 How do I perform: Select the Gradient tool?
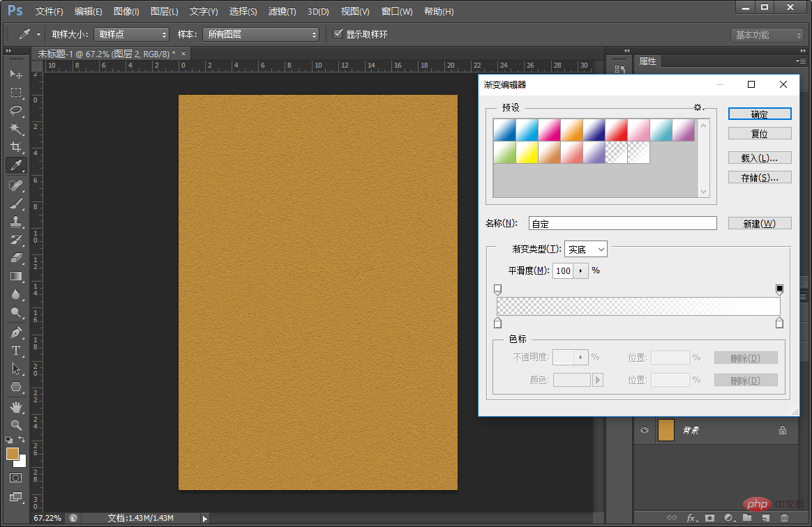point(16,276)
